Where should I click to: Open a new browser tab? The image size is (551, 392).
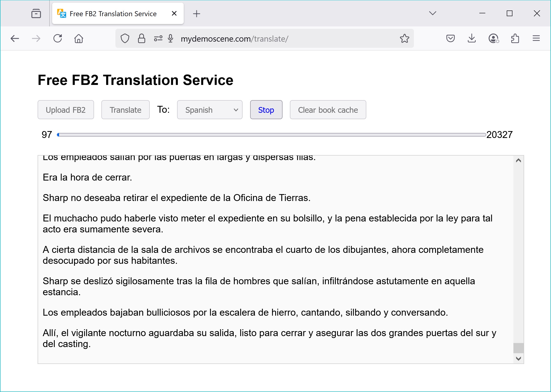[196, 14]
